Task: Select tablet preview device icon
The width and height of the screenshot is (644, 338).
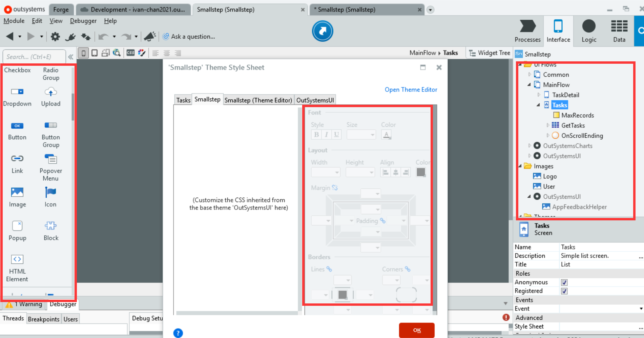Action: click(95, 53)
